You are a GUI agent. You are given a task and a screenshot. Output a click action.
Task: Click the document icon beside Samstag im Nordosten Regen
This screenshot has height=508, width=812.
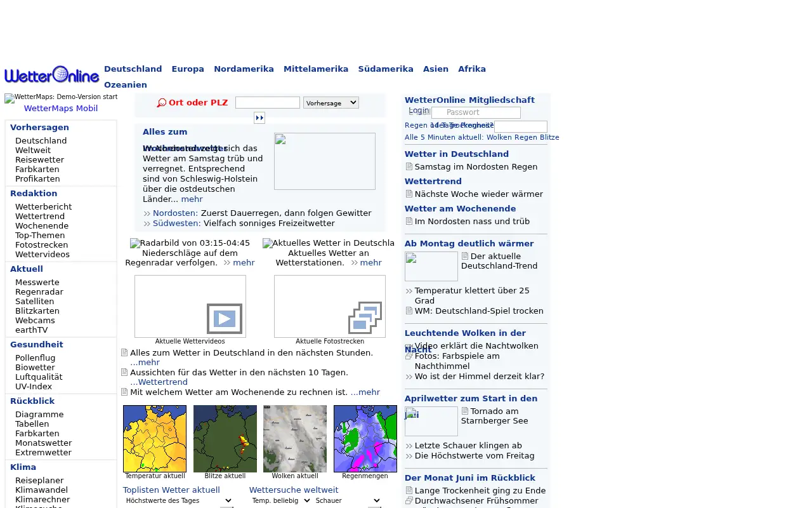click(409, 167)
